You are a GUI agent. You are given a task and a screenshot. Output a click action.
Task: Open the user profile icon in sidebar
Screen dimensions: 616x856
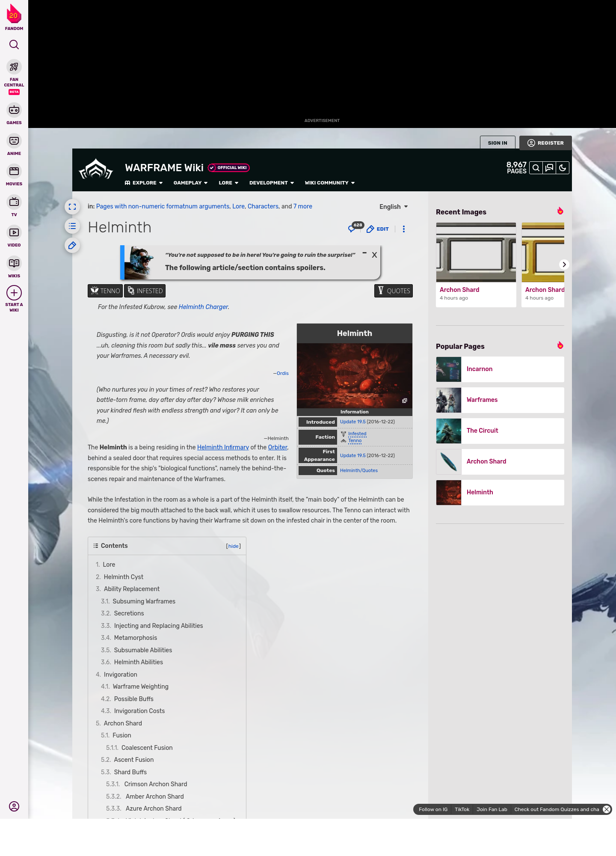14,806
